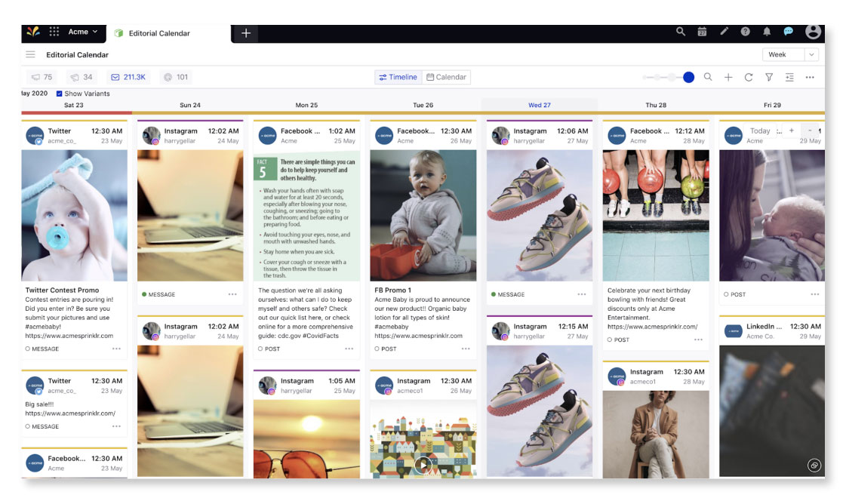Open the user profile avatar menu
Screen dimensions: 846x504
click(813, 32)
